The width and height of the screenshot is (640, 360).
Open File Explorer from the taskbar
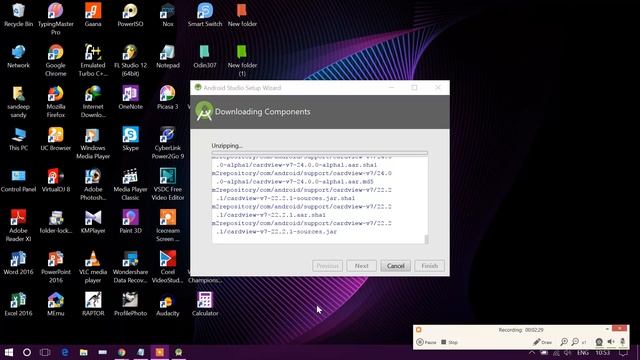tap(84, 352)
